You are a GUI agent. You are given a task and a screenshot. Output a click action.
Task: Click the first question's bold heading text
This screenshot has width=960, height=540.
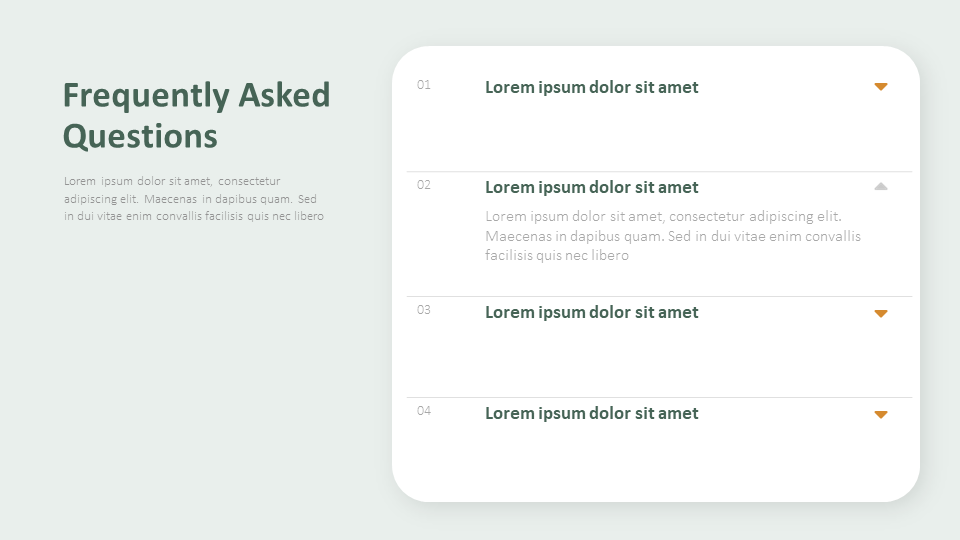click(591, 87)
